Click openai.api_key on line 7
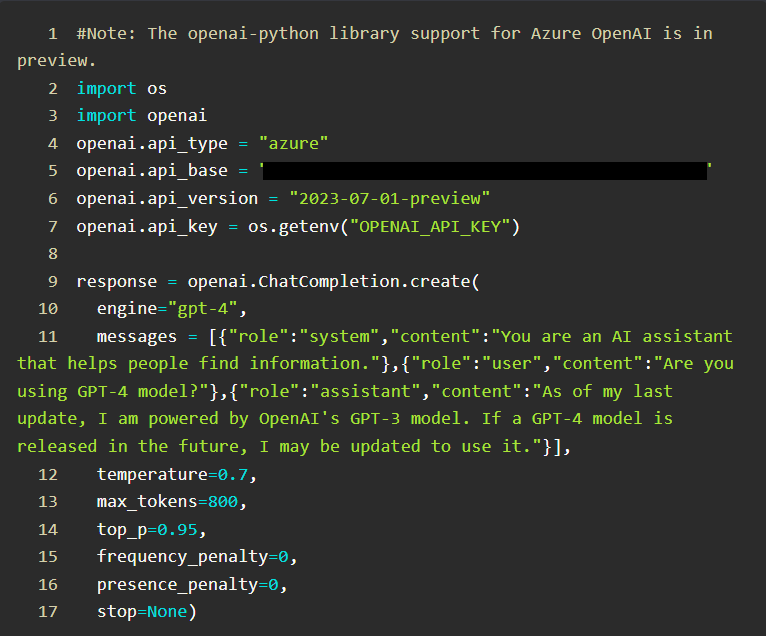The width and height of the screenshot is (766, 636). [x=147, y=227]
